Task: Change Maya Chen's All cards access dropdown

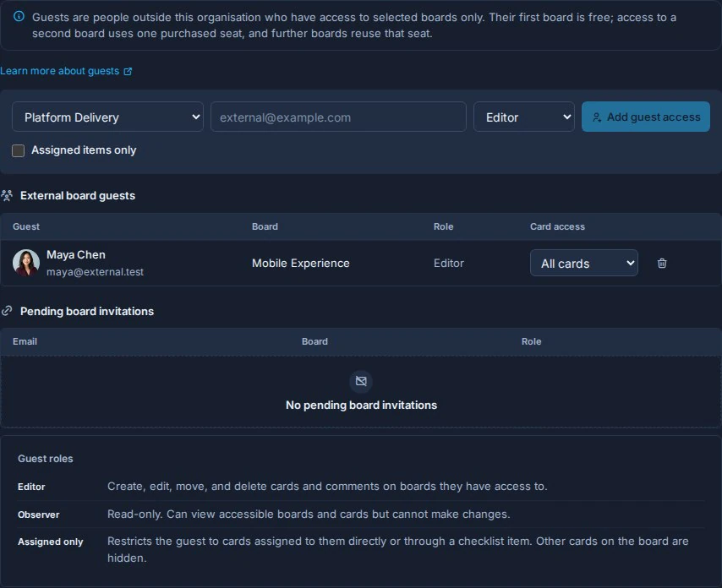Action: (584, 263)
